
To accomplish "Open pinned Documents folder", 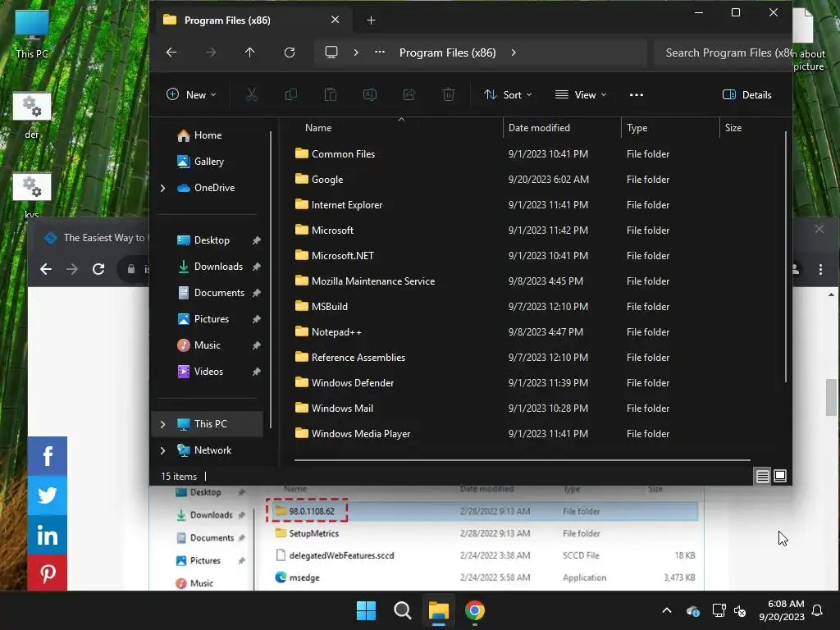I will 219,293.
